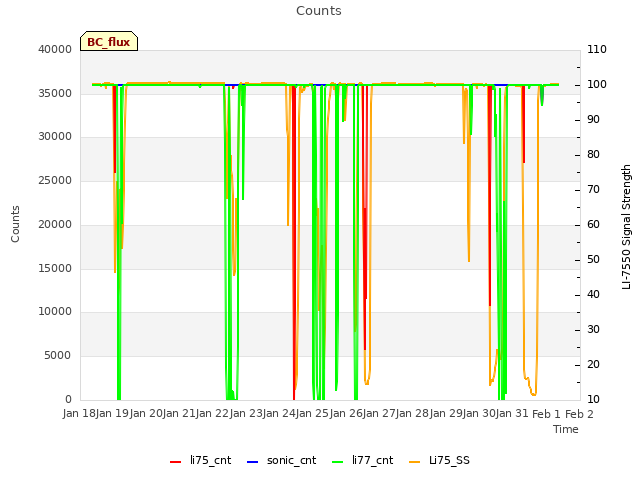Image resolution: width=640 pixels, height=480 pixels.
Task: Click the 60 tick on right axis
Action: click(x=593, y=224)
